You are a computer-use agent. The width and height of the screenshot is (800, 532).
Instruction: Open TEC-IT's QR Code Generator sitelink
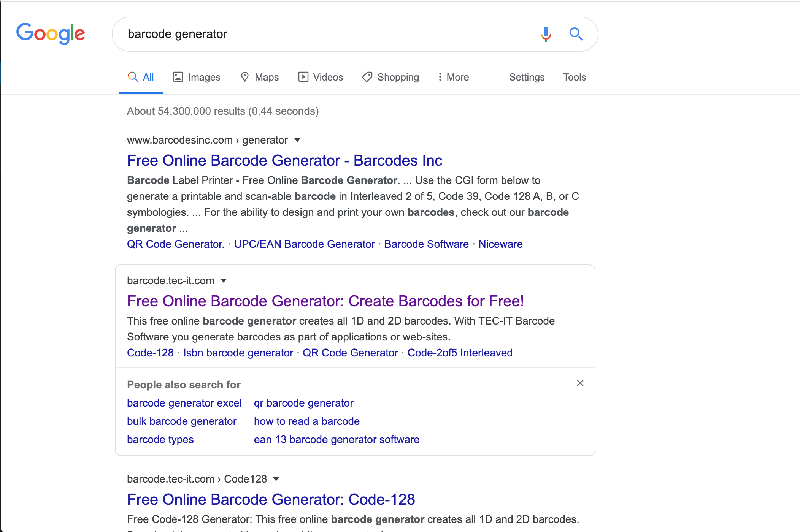[x=350, y=353]
